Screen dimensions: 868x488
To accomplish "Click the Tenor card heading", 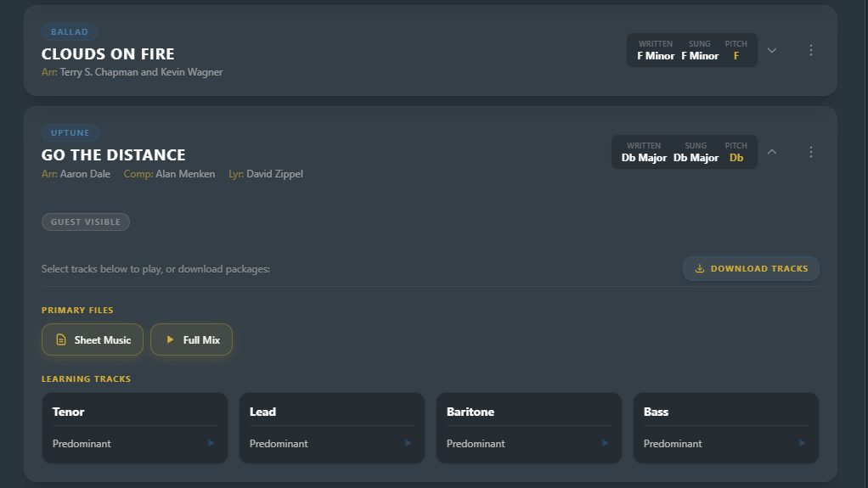I will tap(68, 412).
